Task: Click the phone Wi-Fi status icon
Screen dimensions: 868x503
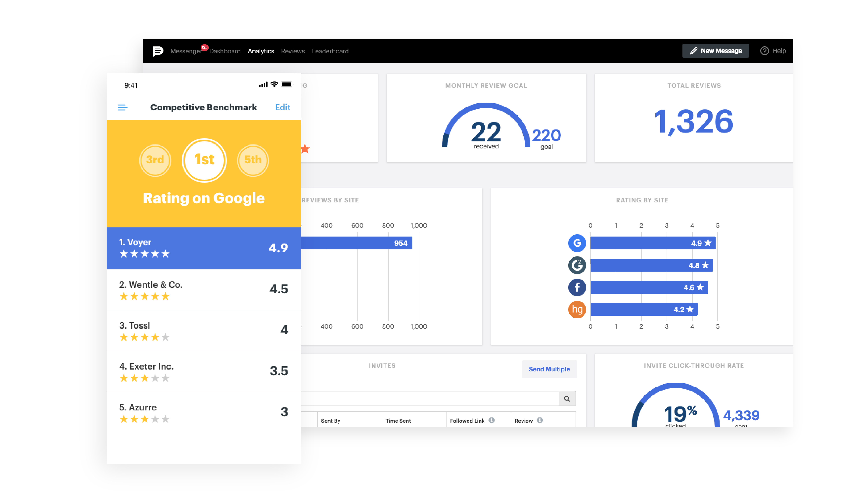Action: (x=274, y=84)
